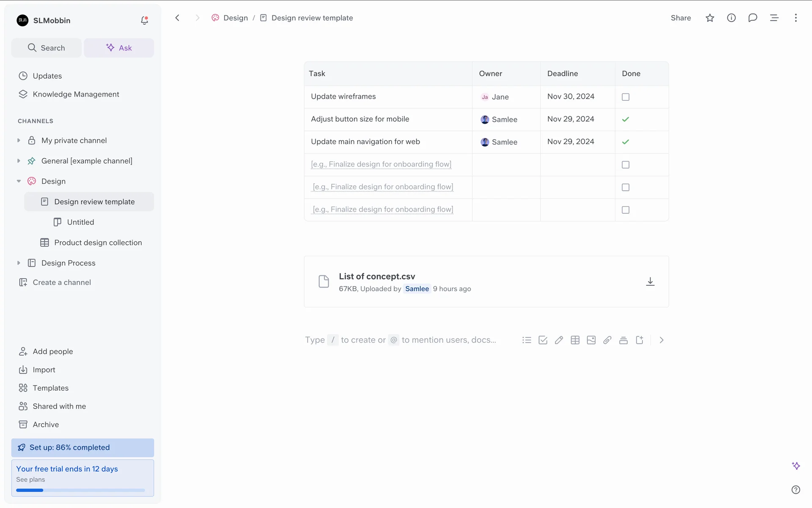Open the three-dot more options menu

pos(796,18)
